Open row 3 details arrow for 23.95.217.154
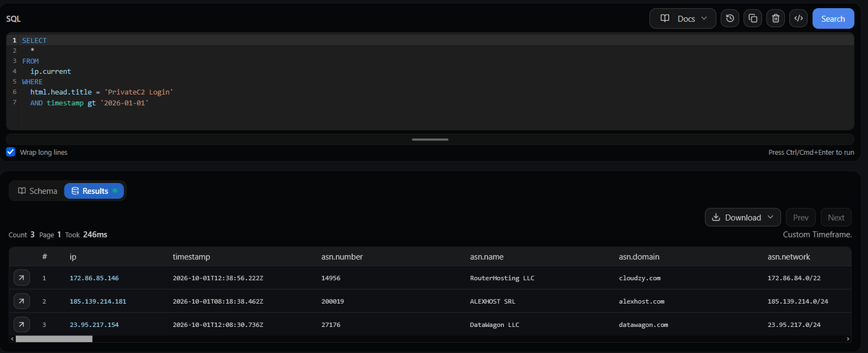Screen dimensions: 868x353 (21, 324)
